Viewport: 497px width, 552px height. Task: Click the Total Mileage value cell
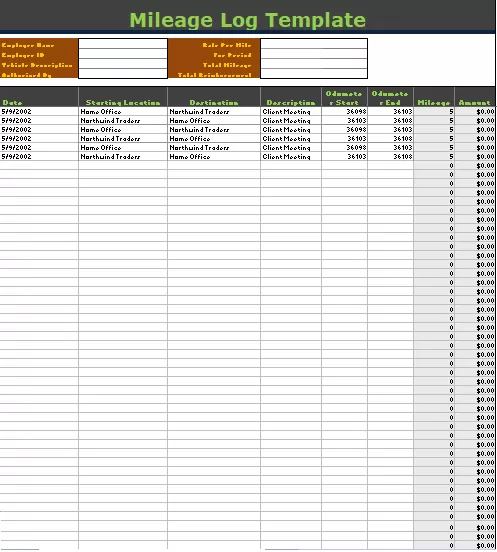314,63
